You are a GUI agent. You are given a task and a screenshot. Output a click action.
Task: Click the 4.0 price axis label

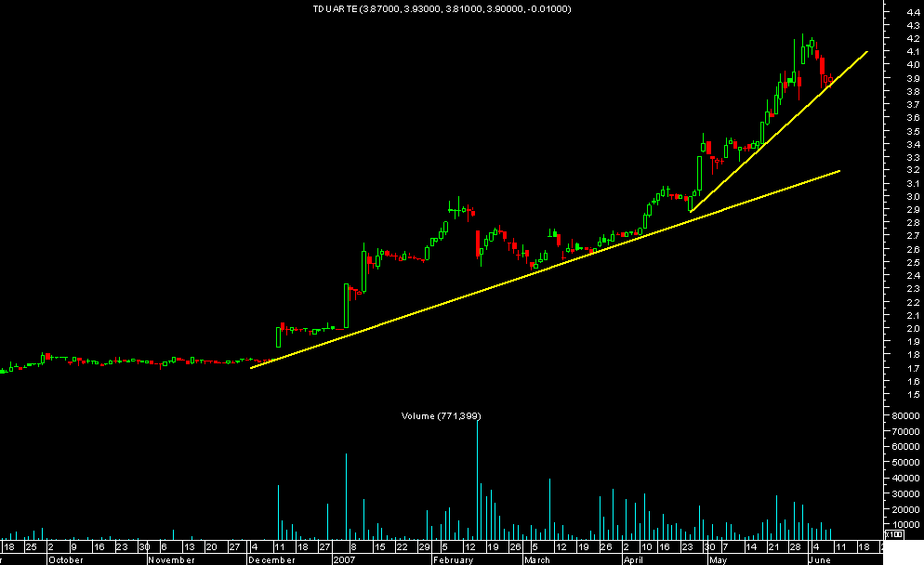(x=914, y=65)
